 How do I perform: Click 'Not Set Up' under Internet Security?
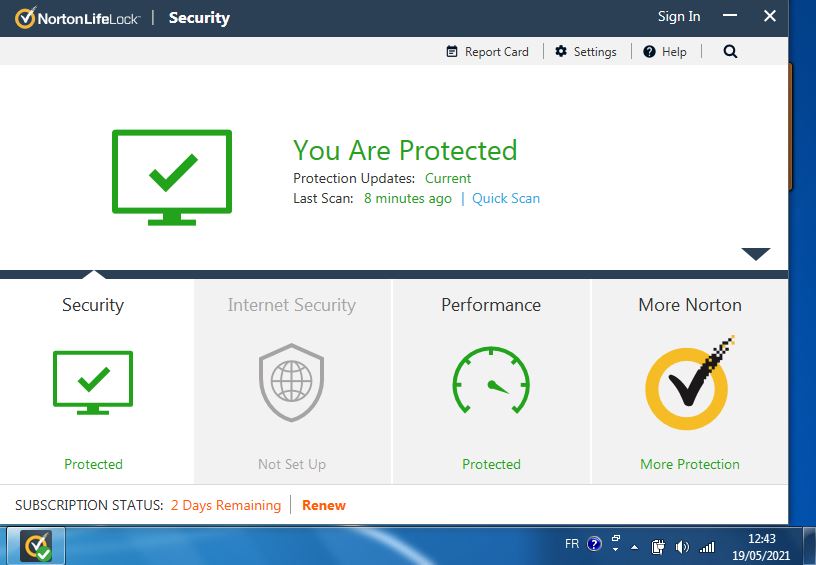coord(291,464)
